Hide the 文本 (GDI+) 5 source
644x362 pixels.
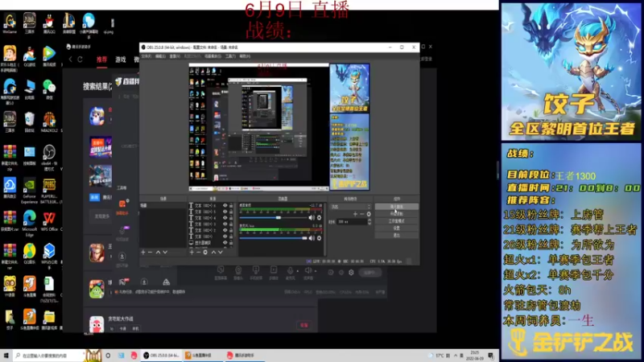[225, 212]
